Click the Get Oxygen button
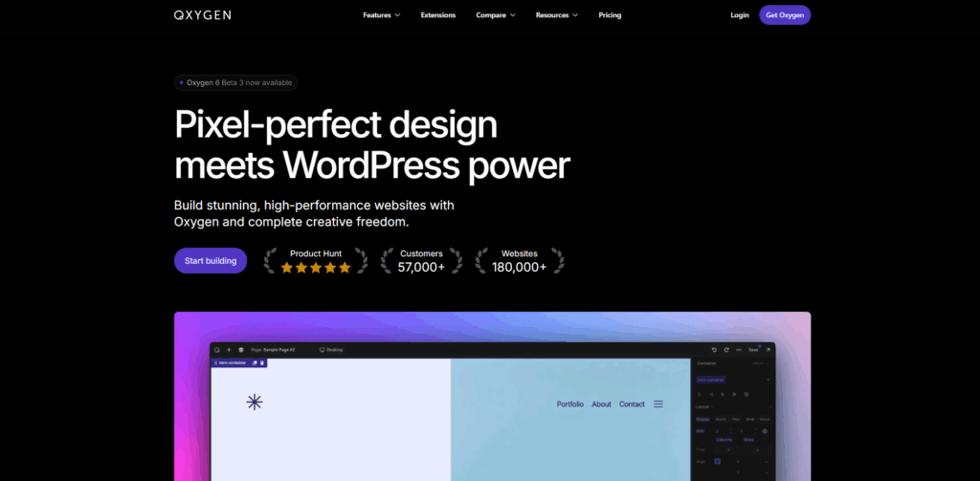The height and width of the screenshot is (481, 980). (785, 15)
